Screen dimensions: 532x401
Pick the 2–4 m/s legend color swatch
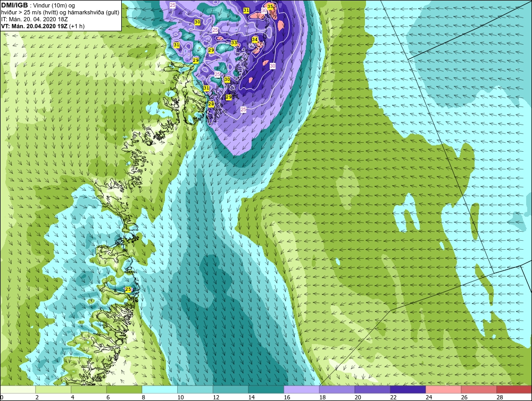point(53,389)
